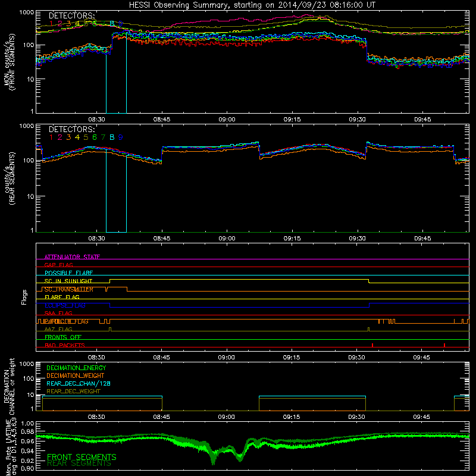Click detector number 4 in rear segments legend
Screen dimensions: 476x476
(x=77, y=137)
